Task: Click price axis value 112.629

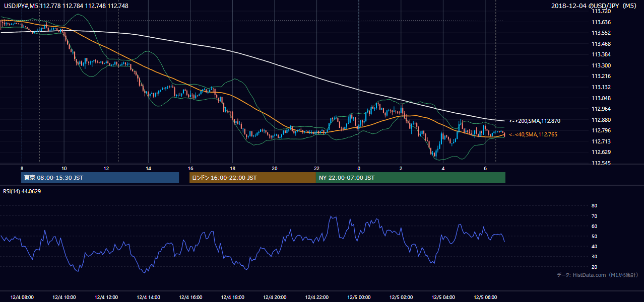Action: point(601,153)
